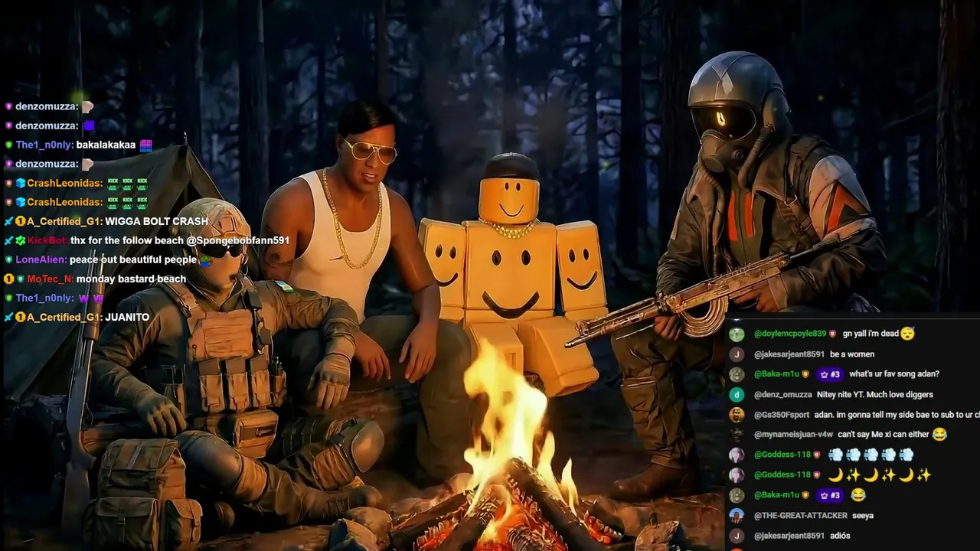
Task: Click the #3 crown badge beside Baka-m1u's laughing emoji
Action: [830, 495]
